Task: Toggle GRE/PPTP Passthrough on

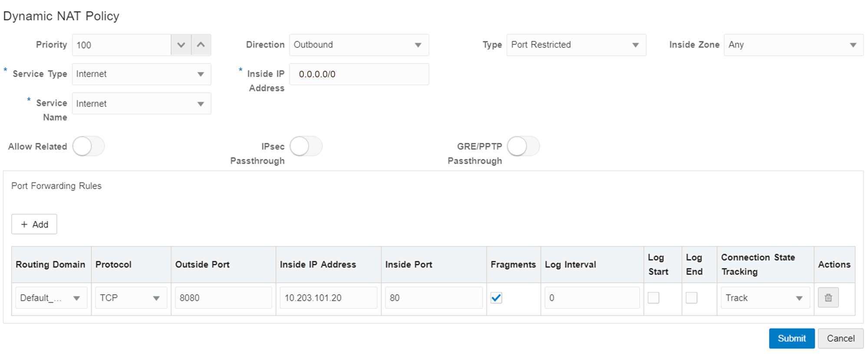Action: pos(523,146)
